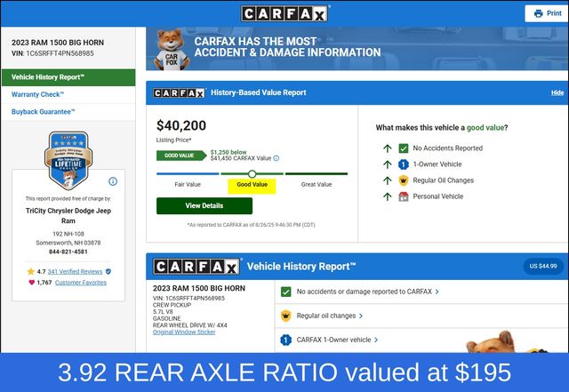This screenshot has width=569, height=392.
Task: Click crown icon in history report
Action: (x=286, y=316)
